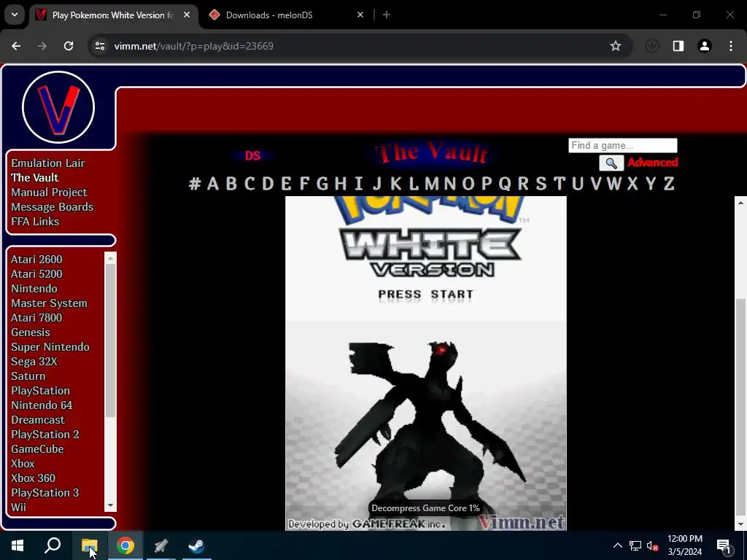Open a new tab with plus button
747x560 pixels.
(x=387, y=15)
